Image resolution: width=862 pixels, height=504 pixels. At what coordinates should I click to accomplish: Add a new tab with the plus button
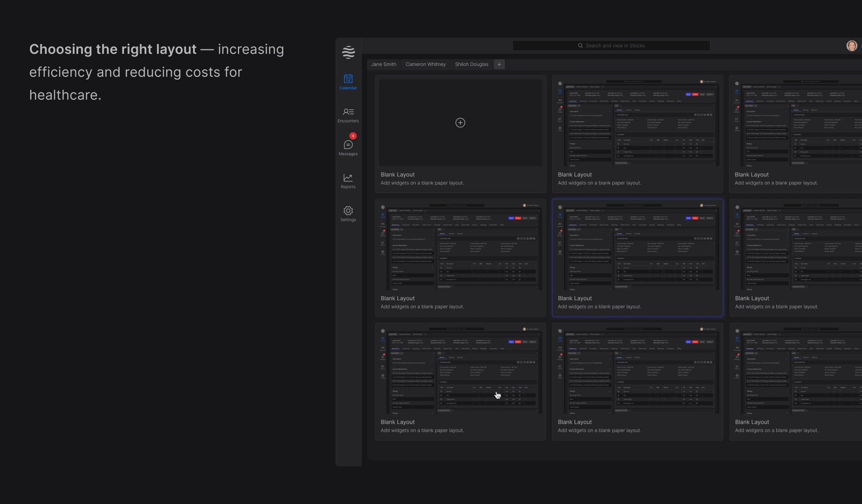tap(499, 64)
